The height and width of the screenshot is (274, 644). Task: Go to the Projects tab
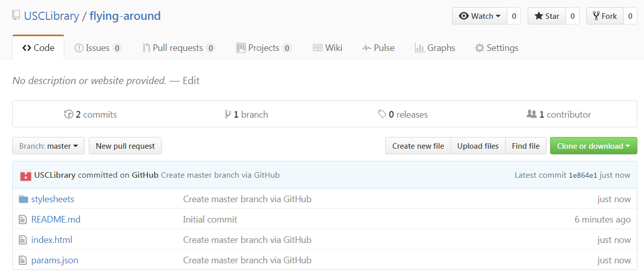point(264,48)
